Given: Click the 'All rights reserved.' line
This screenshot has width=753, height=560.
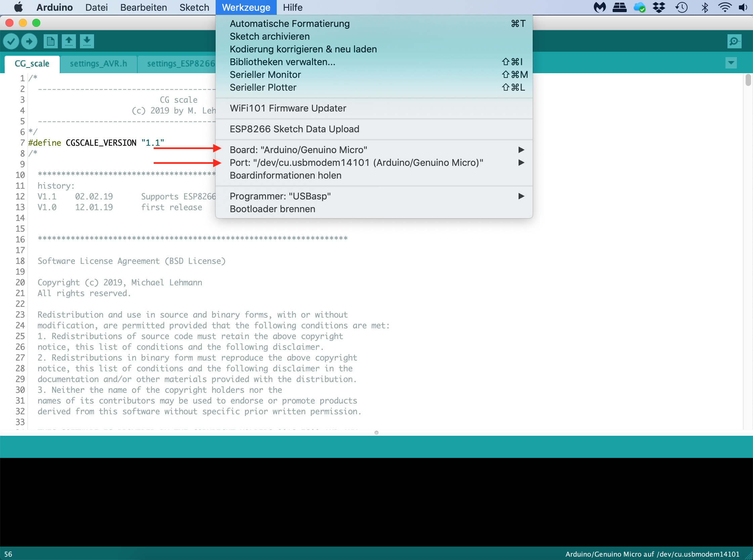Looking at the screenshot, I should coord(84,293).
